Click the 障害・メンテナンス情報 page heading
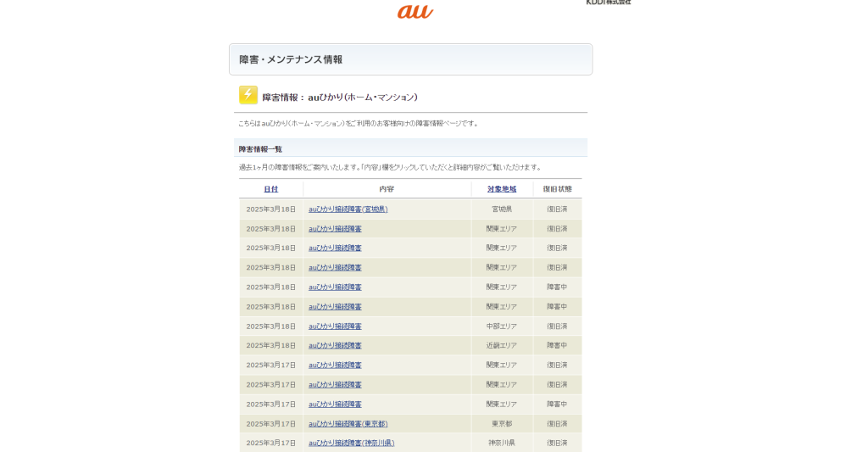The image size is (868, 452). point(291,59)
